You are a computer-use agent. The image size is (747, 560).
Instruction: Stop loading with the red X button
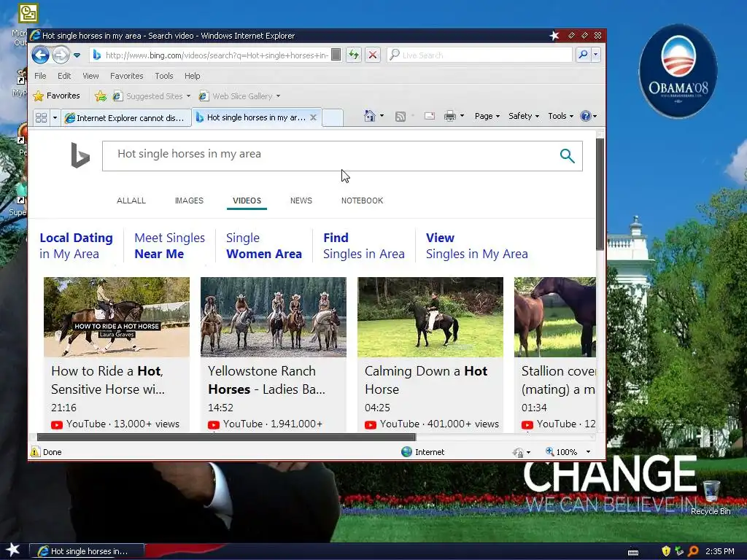(x=373, y=55)
